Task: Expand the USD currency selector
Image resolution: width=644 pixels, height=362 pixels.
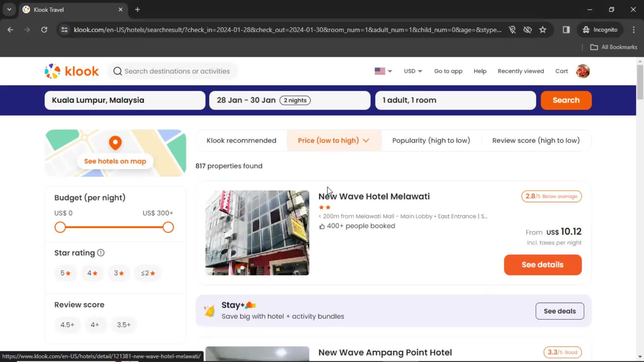Action: pyautogui.click(x=413, y=71)
